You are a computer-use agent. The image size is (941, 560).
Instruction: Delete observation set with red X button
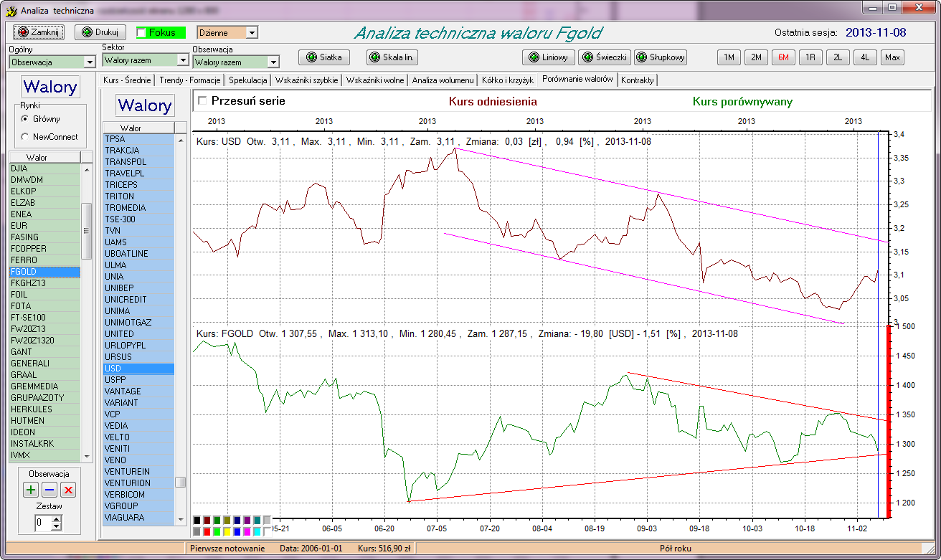click(68, 490)
